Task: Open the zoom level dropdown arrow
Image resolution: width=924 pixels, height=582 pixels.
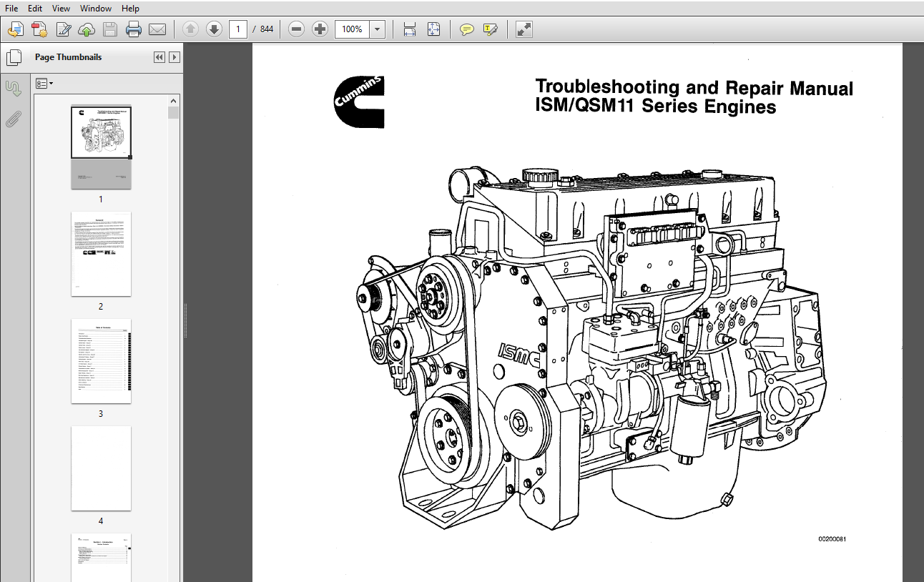Action: (x=378, y=29)
